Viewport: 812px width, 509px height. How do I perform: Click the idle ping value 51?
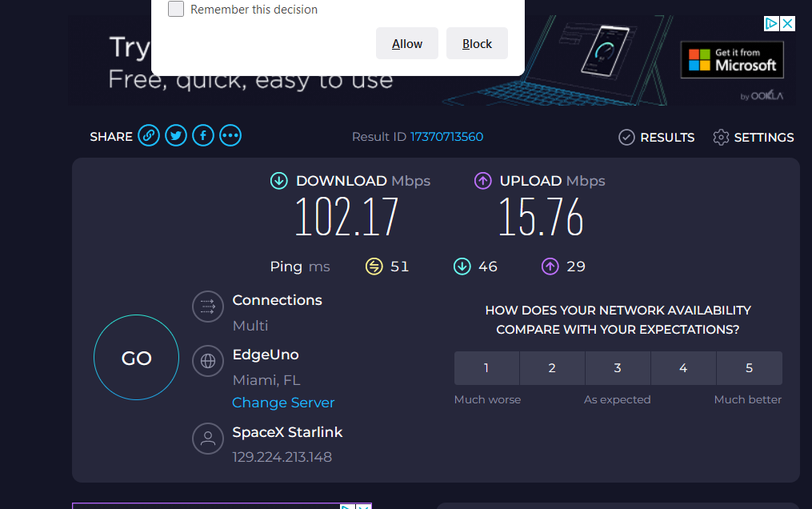coord(399,267)
